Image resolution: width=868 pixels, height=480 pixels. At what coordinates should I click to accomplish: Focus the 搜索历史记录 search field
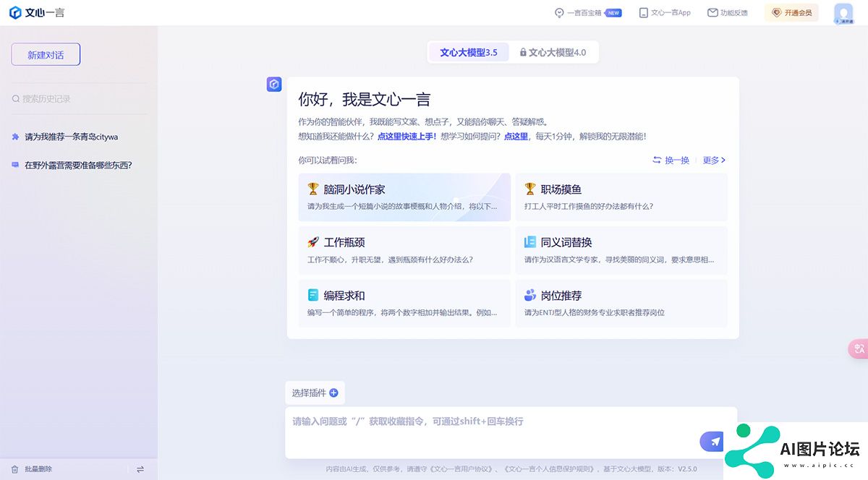point(79,99)
